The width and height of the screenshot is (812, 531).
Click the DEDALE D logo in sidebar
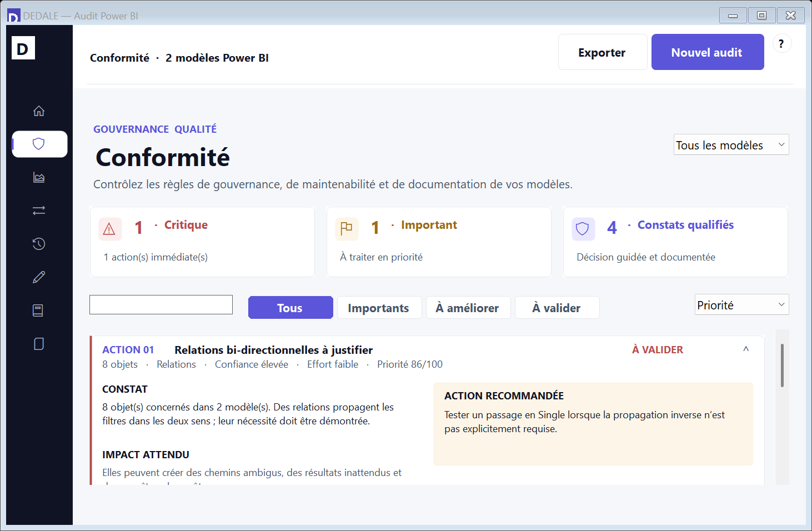point(23,48)
